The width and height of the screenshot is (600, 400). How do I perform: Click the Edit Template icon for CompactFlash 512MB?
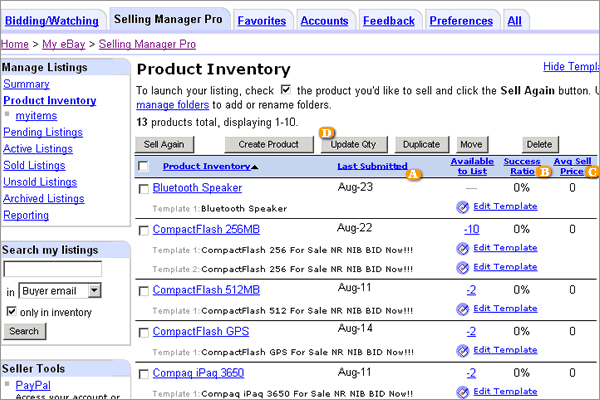463,309
